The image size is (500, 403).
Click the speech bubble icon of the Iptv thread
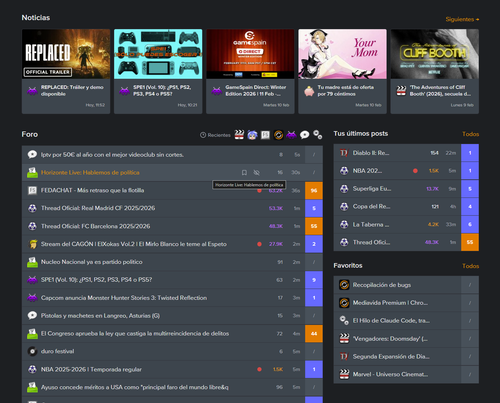pos(32,154)
